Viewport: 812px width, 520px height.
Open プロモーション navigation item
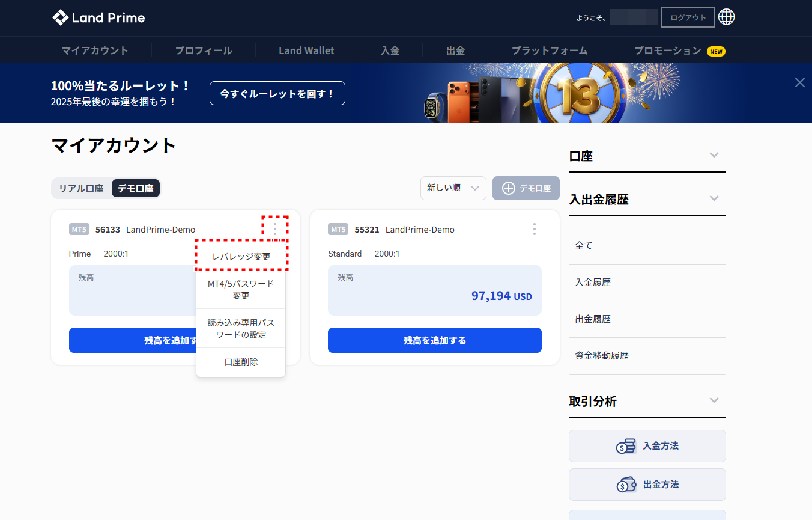[x=668, y=50]
